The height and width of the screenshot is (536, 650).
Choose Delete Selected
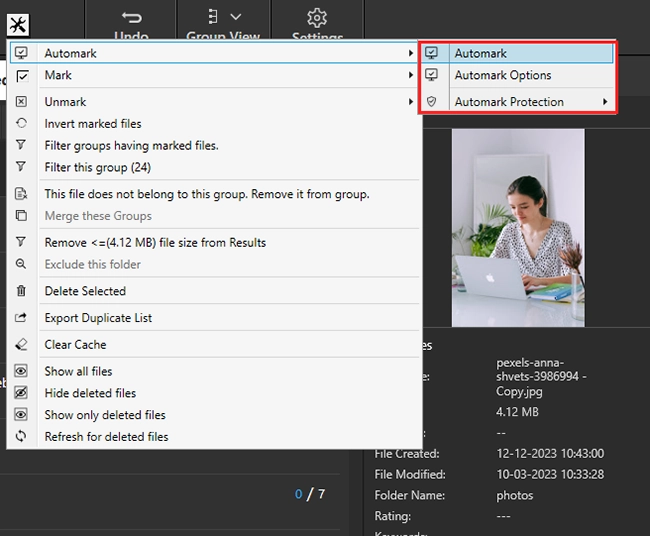pyautogui.click(x=214, y=291)
